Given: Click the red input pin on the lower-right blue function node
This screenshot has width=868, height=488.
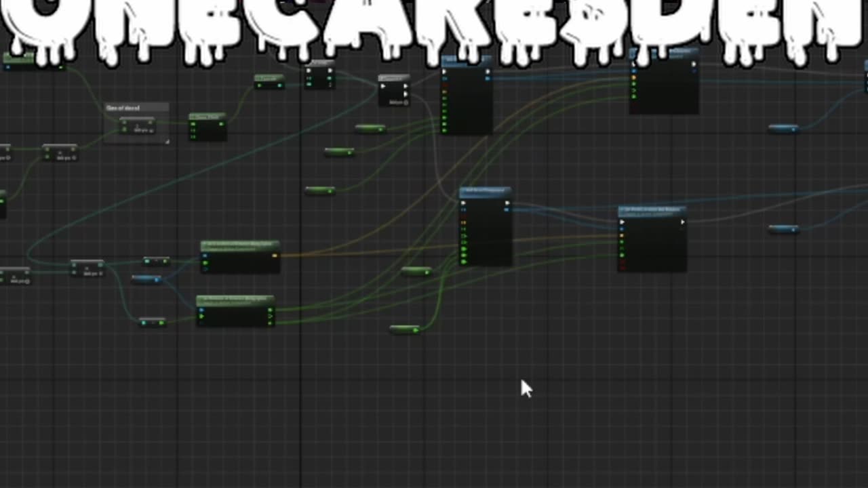Looking at the screenshot, I should (623, 266).
